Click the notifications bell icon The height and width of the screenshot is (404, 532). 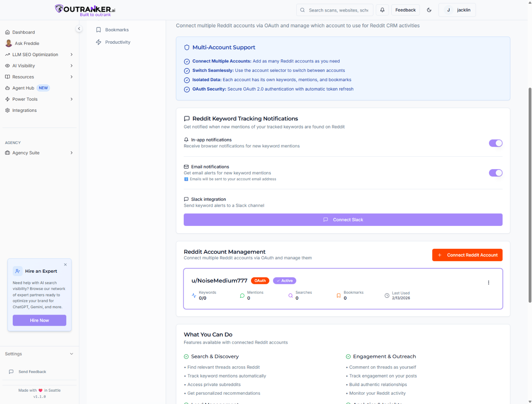pos(382,10)
